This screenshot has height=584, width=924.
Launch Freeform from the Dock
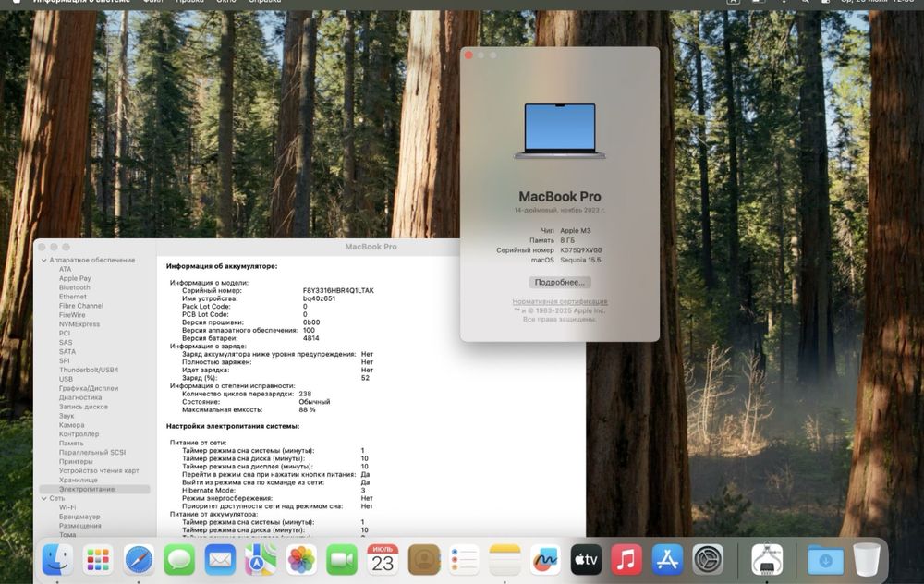(546, 559)
